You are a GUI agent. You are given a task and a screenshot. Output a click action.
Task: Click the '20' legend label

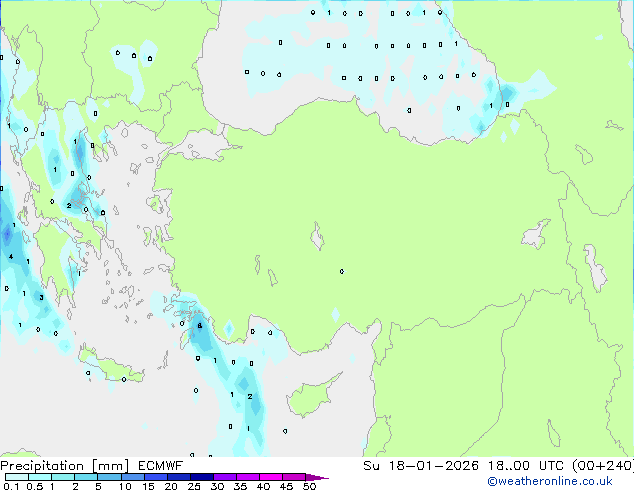(171, 486)
